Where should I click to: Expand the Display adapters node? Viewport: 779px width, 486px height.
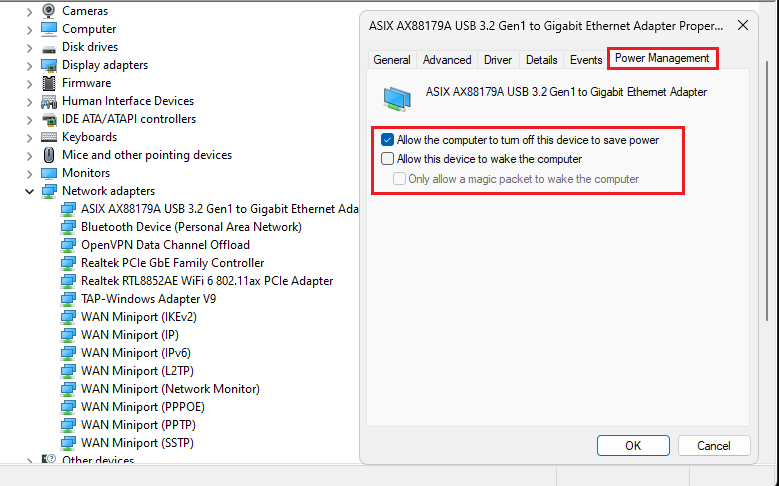[29, 65]
